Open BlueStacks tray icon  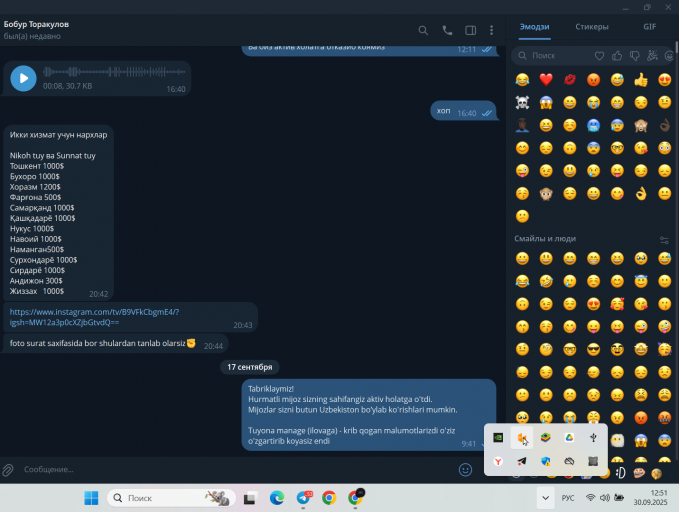click(546, 438)
